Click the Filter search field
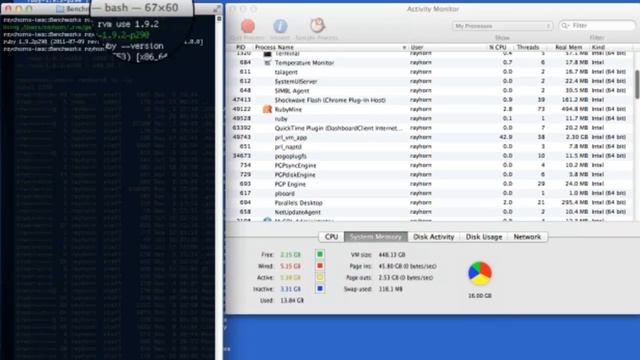640x360 pixels. (597, 26)
